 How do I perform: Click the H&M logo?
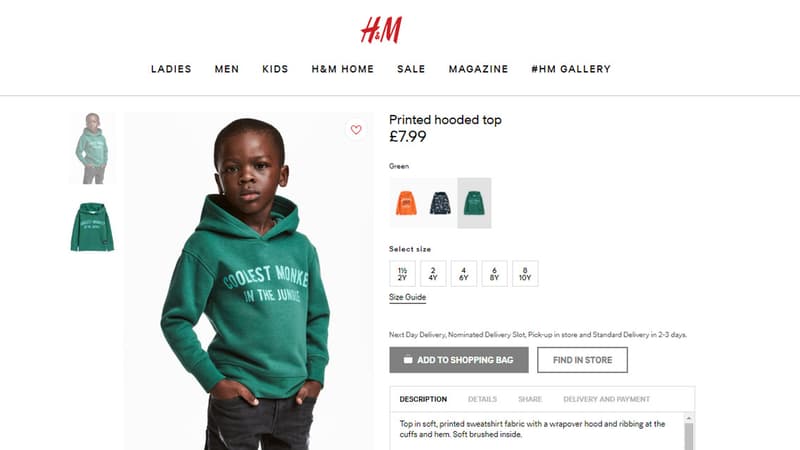click(x=381, y=30)
